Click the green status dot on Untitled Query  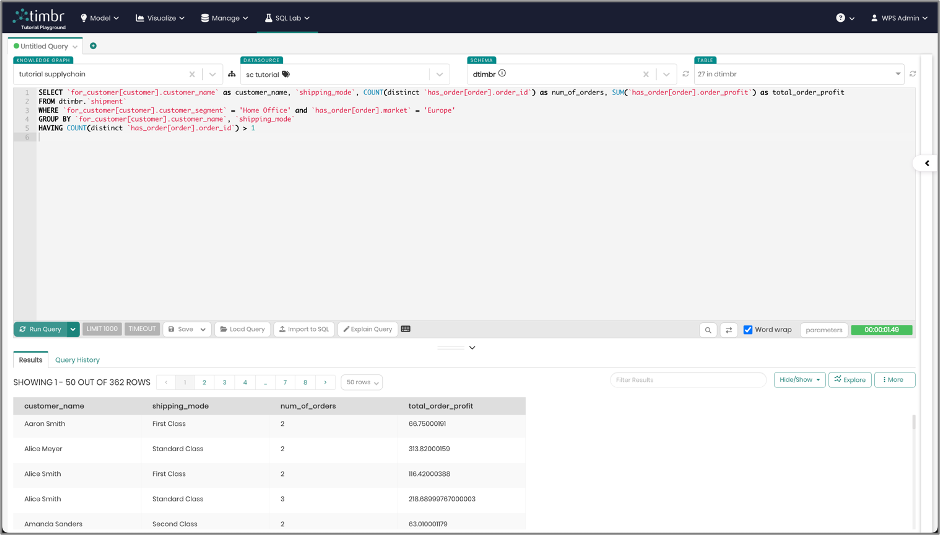[17, 46]
